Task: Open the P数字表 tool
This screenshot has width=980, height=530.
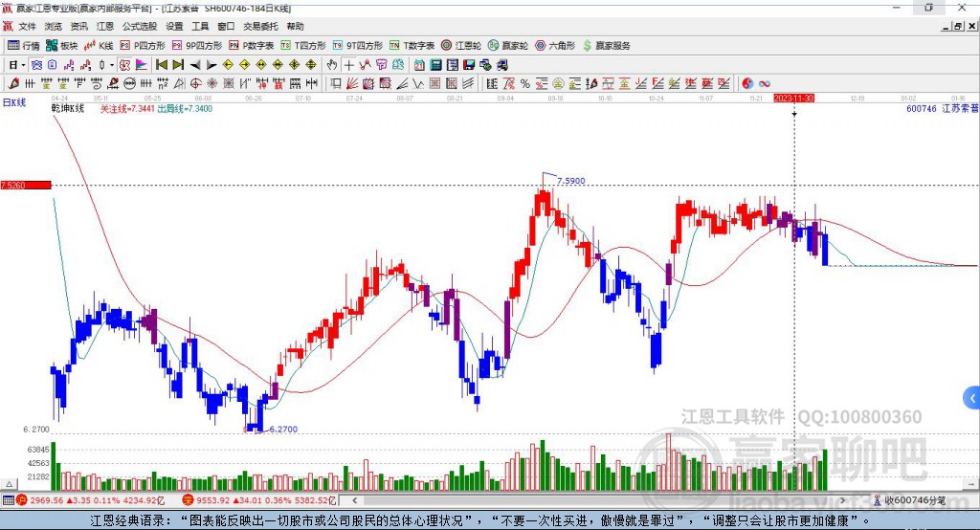Action: pos(252,46)
